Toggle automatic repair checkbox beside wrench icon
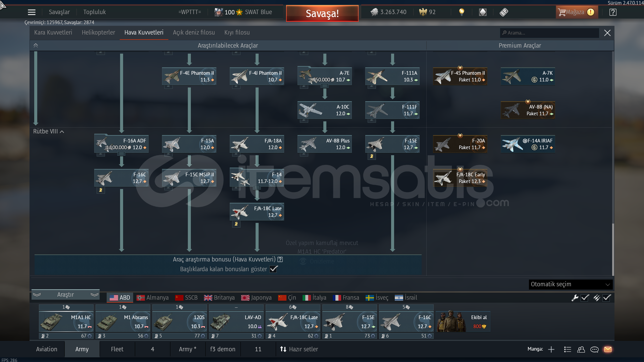Screen dimensions: 644x362 [x=585, y=298]
